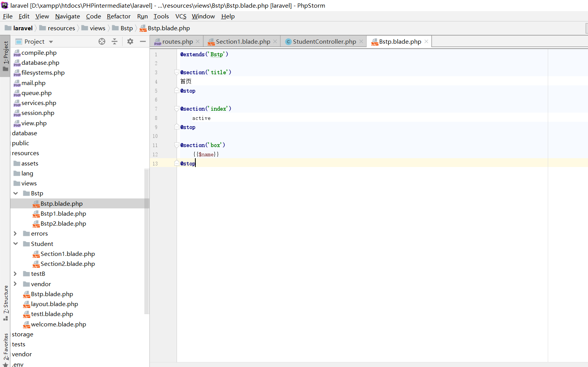
Task: Click the Collapse All icon in Project panel
Action: pos(115,41)
